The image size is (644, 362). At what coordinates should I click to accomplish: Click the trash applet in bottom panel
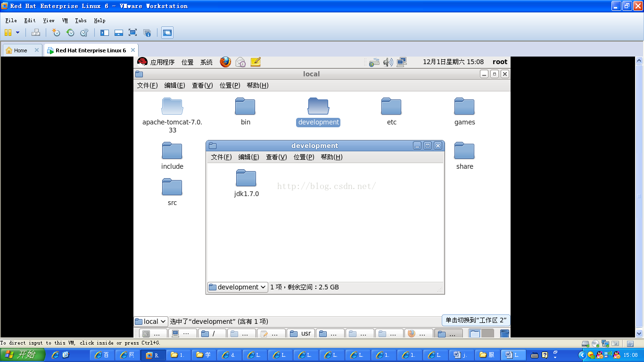(x=504, y=333)
